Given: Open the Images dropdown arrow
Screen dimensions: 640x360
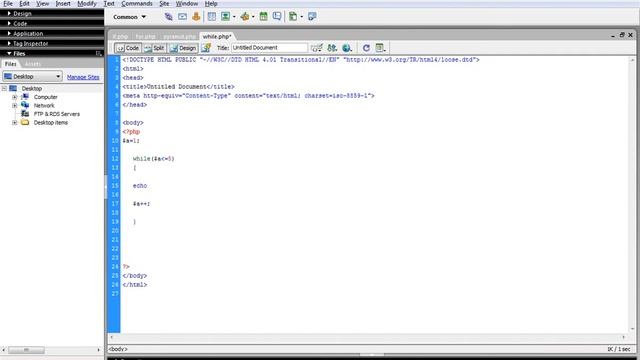Looking at the screenshot, I should tap(234, 17).
